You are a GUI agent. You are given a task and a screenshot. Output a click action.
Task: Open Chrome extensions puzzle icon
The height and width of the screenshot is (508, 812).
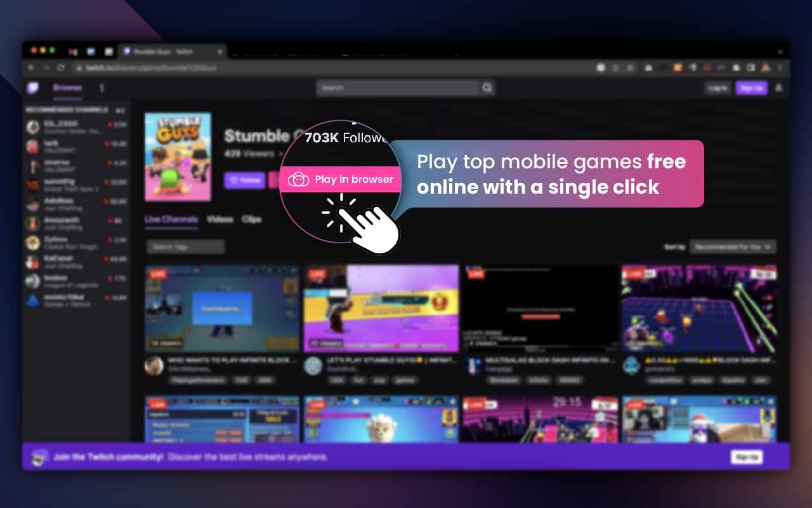coord(736,67)
